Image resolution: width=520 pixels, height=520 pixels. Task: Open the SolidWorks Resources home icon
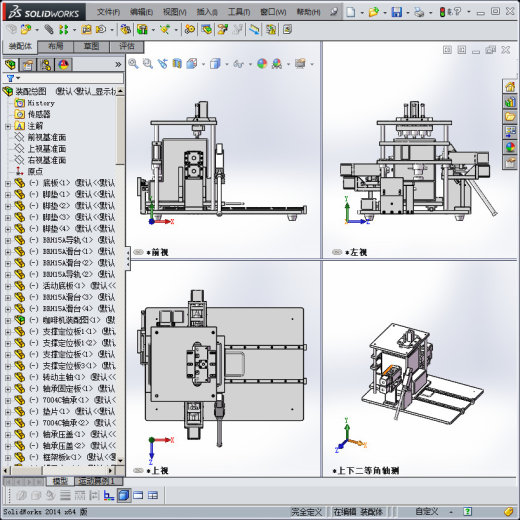coord(510,87)
